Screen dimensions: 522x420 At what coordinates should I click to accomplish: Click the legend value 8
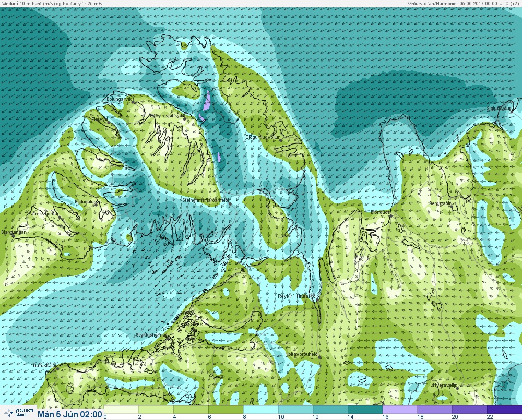tap(245, 417)
